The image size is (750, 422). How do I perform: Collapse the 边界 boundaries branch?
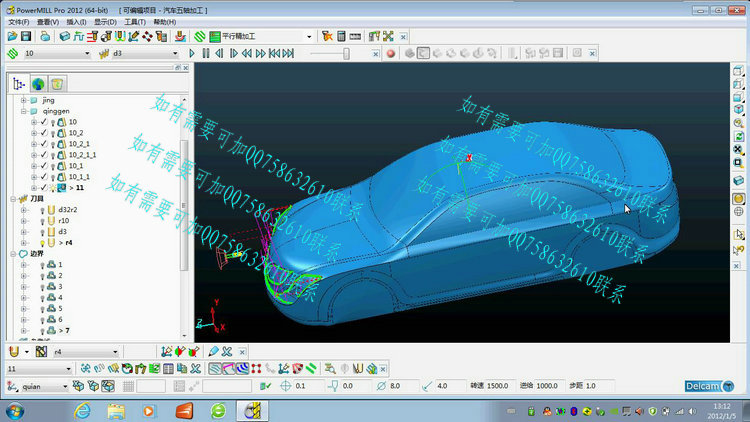[13, 254]
